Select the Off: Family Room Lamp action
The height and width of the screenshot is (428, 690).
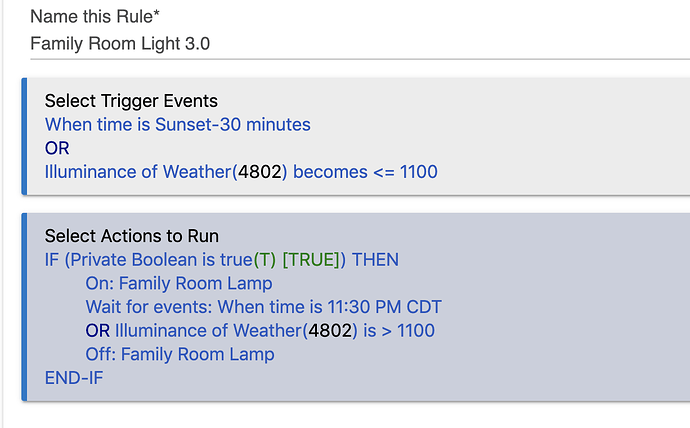(180, 355)
